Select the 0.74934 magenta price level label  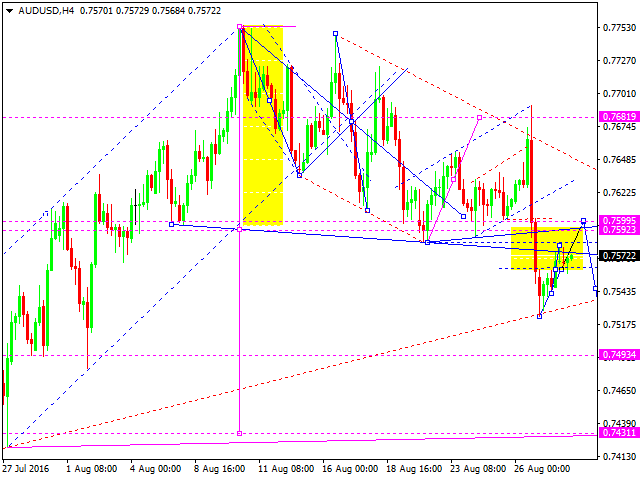tap(620, 355)
